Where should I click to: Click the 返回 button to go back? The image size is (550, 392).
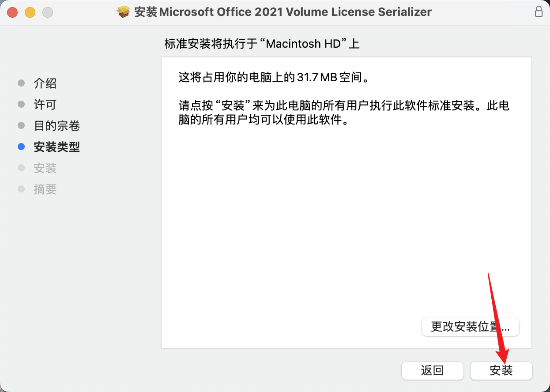[432, 370]
